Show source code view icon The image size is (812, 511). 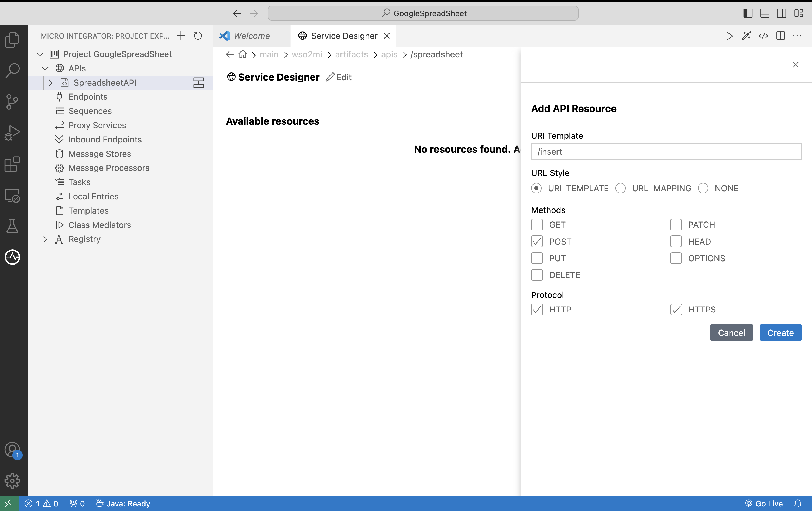[x=763, y=36]
